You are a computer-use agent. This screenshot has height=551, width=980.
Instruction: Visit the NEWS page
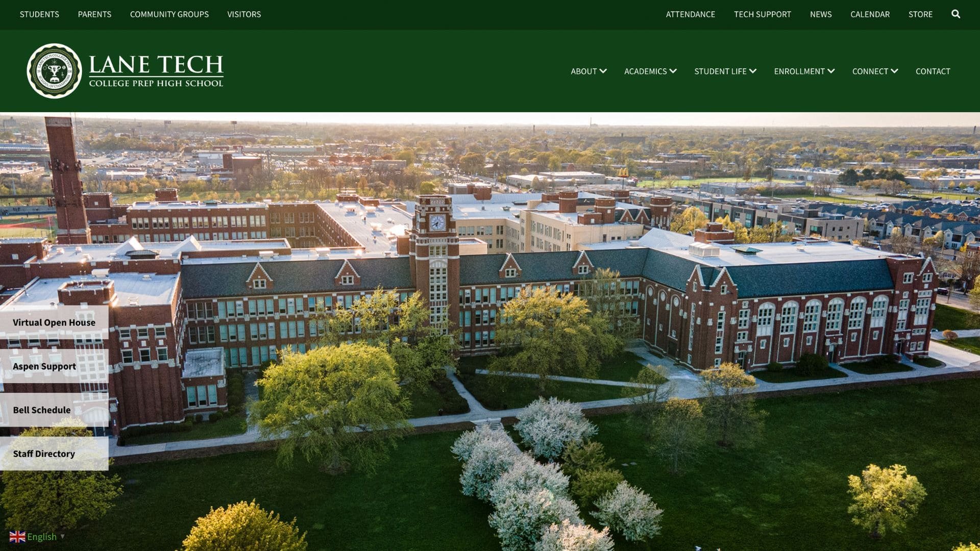(820, 14)
